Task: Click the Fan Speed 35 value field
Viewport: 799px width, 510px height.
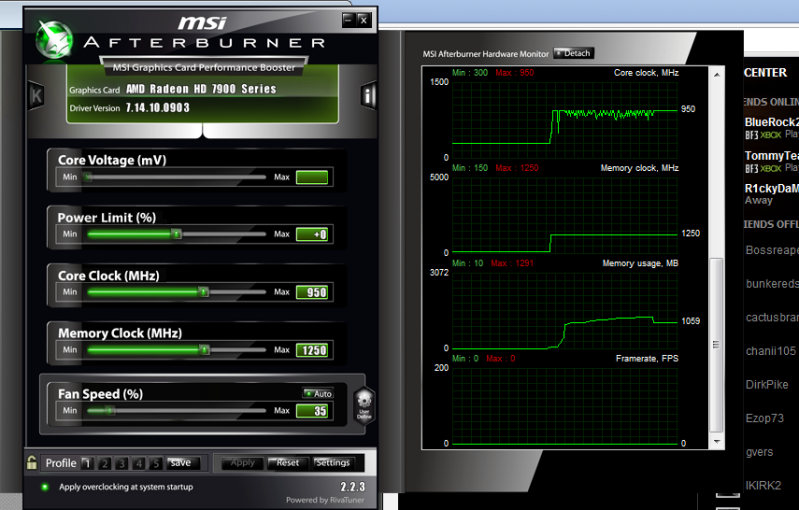Action: [x=312, y=411]
